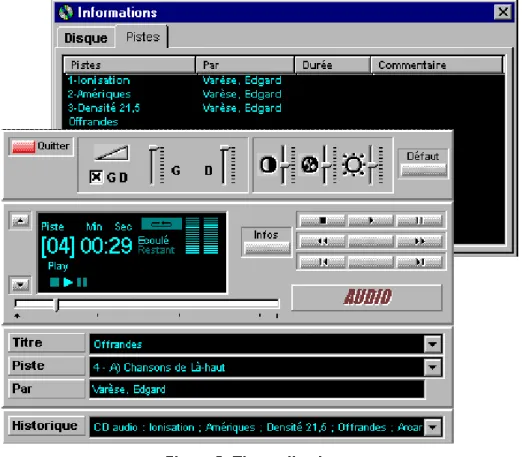Click the play playback button

[371, 220]
